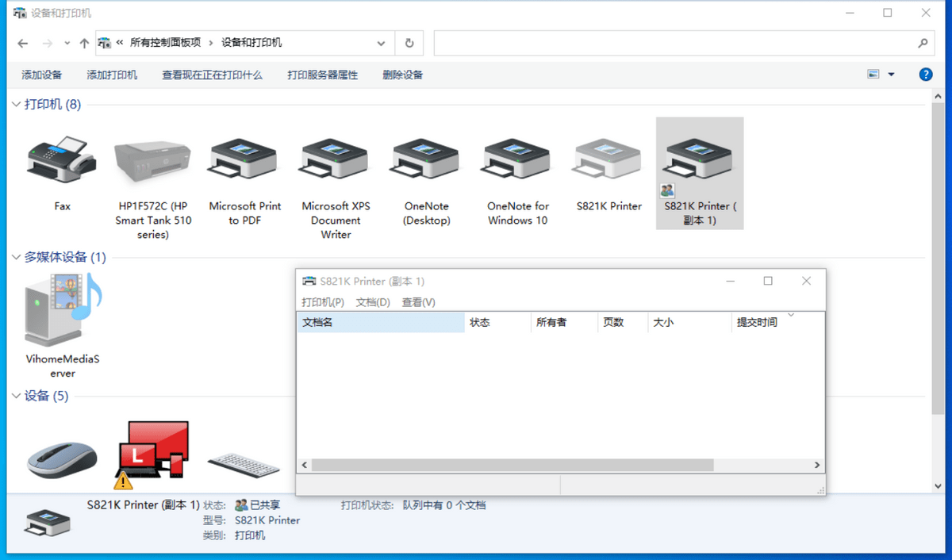This screenshot has height=560, width=952.
Task: Click 所有控制面板项 in the address bar
Action: 166,43
